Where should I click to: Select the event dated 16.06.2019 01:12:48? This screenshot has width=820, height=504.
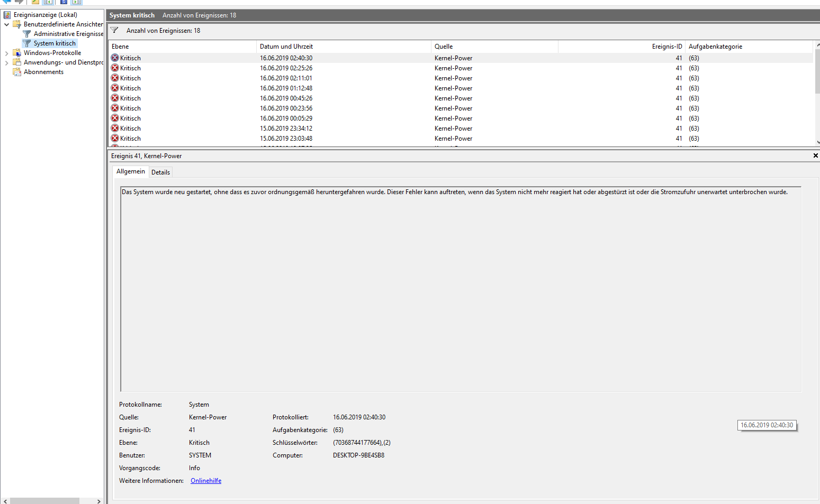tap(461, 88)
